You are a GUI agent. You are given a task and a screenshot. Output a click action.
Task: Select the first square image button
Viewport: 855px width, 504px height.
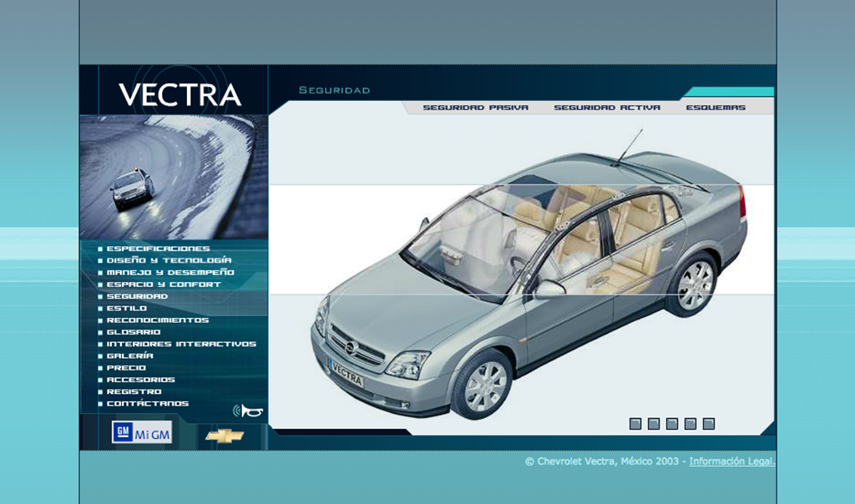(x=635, y=424)
